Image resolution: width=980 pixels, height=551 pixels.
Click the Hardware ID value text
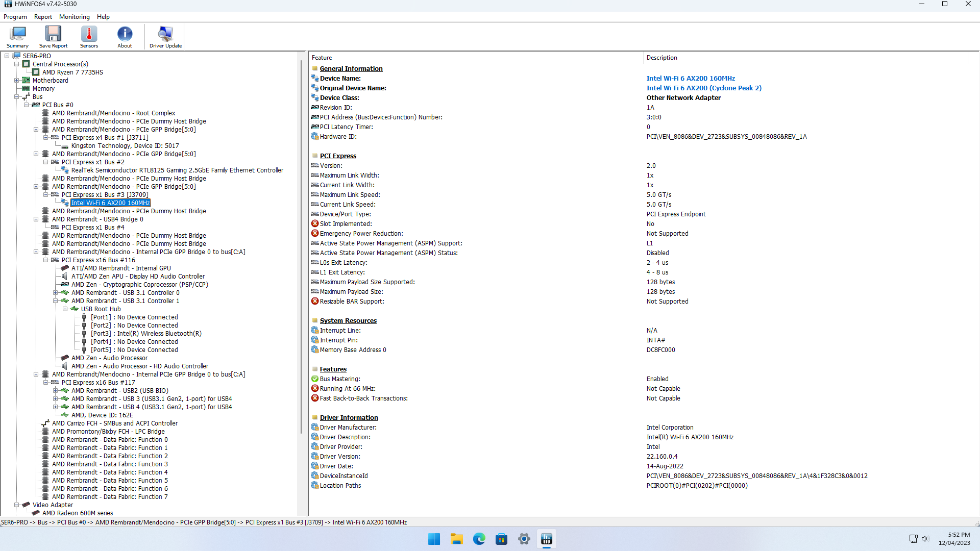tap(726, 137)
